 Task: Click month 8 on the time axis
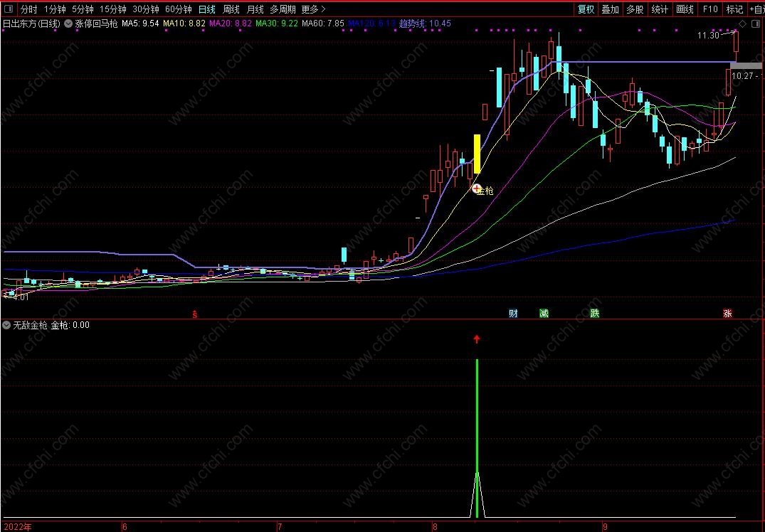point(435,526)
